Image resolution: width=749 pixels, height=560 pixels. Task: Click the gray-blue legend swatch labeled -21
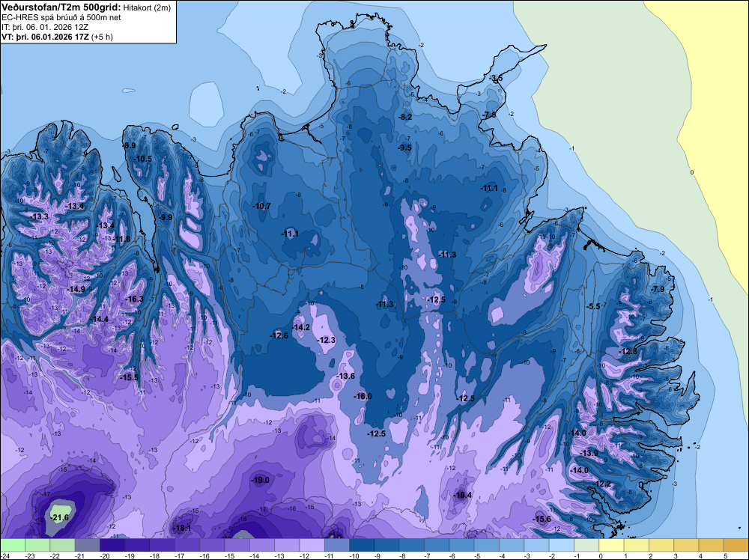tap(88, 545)
